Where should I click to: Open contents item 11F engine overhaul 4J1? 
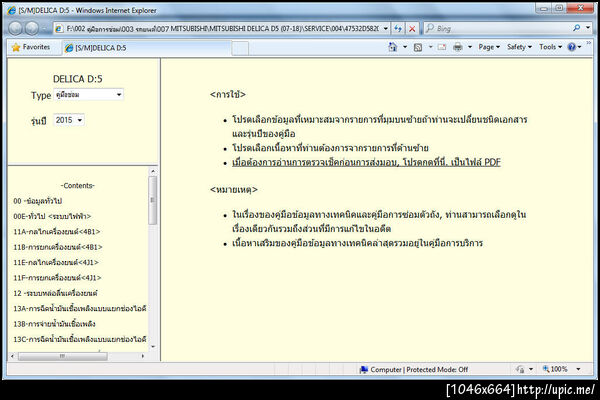[57, 278]
